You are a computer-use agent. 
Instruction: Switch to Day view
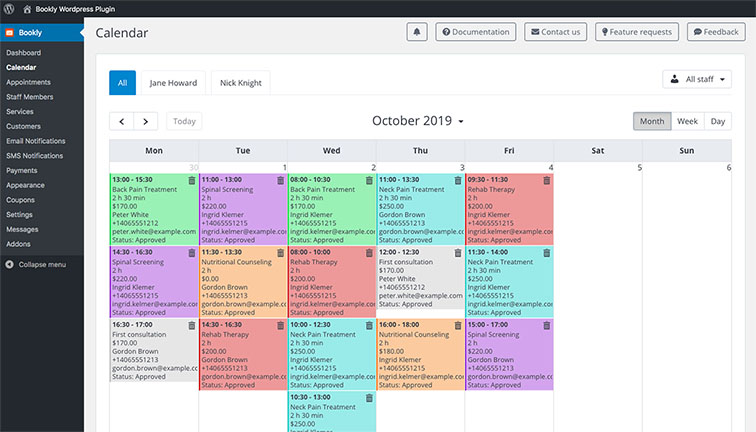(718, 121)
